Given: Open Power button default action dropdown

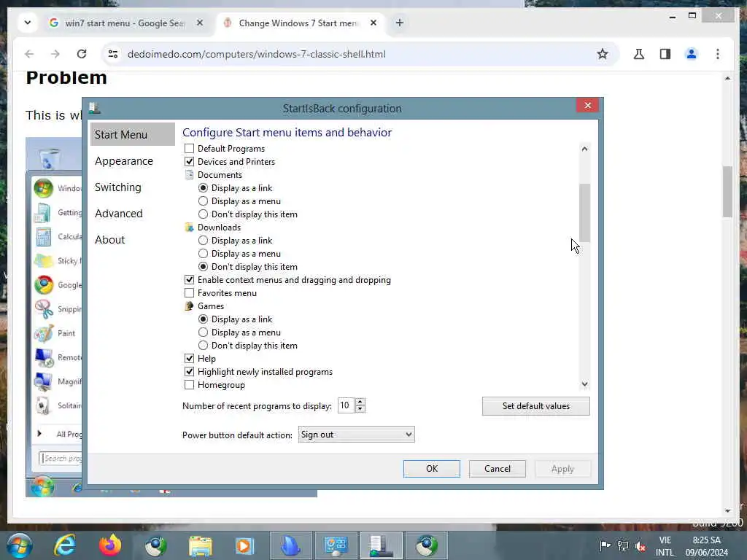Looking at the screenshot, I should [356, 435].
